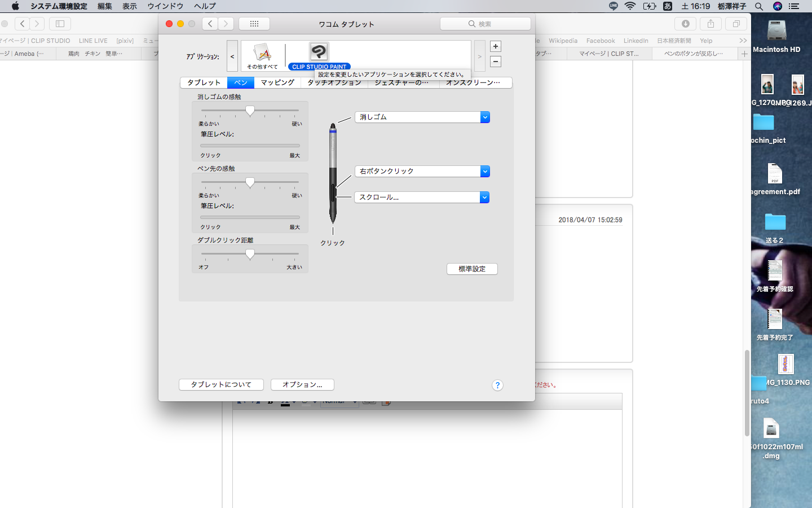Screen dimensions: 812x508
Task: Add an application with the plus button
Action: pos(496,46)
